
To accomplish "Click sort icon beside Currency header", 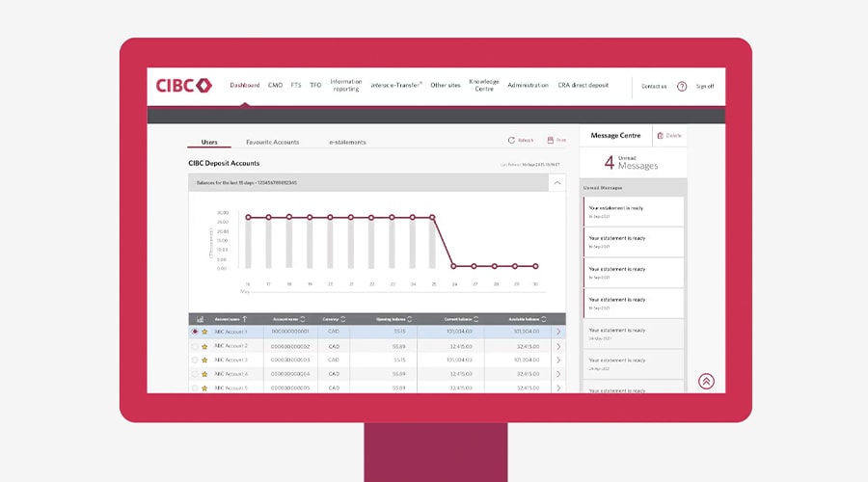I will click(343, 319).
